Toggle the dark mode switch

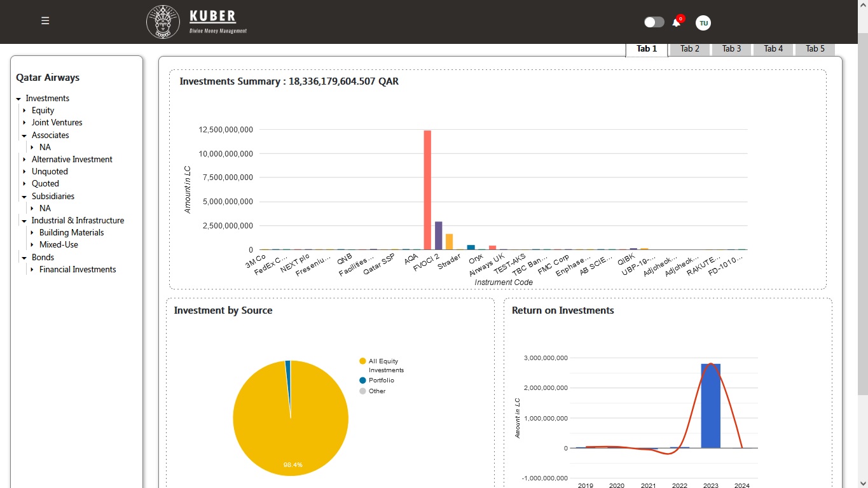coord(654,22)
